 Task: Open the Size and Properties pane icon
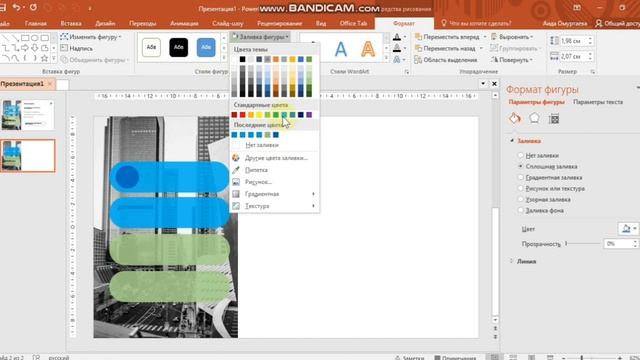(x=554, y=119)
